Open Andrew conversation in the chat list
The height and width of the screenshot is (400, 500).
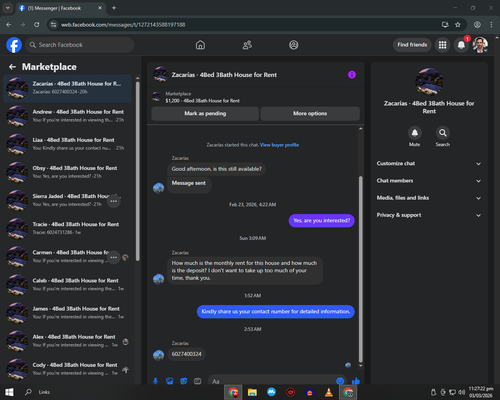[x=68, y=116]
